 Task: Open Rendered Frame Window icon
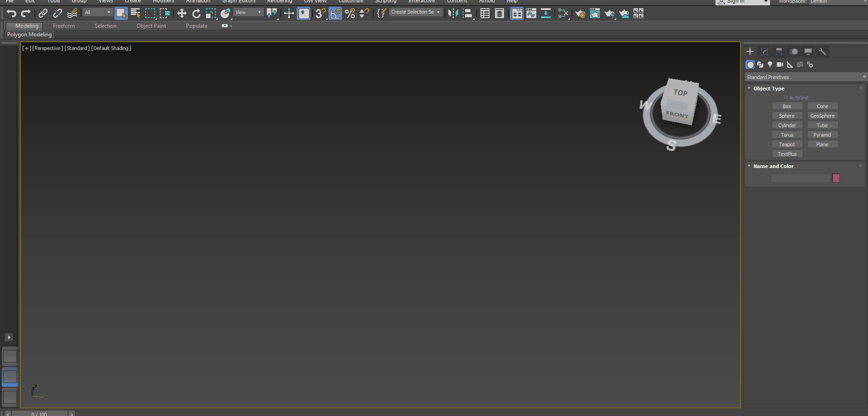595,13
